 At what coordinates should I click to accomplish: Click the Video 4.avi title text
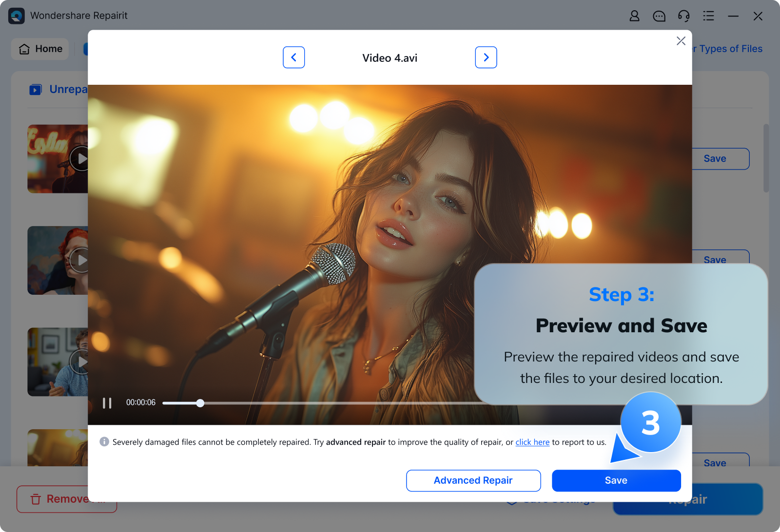pyautogui.click(x=390, y=58)
